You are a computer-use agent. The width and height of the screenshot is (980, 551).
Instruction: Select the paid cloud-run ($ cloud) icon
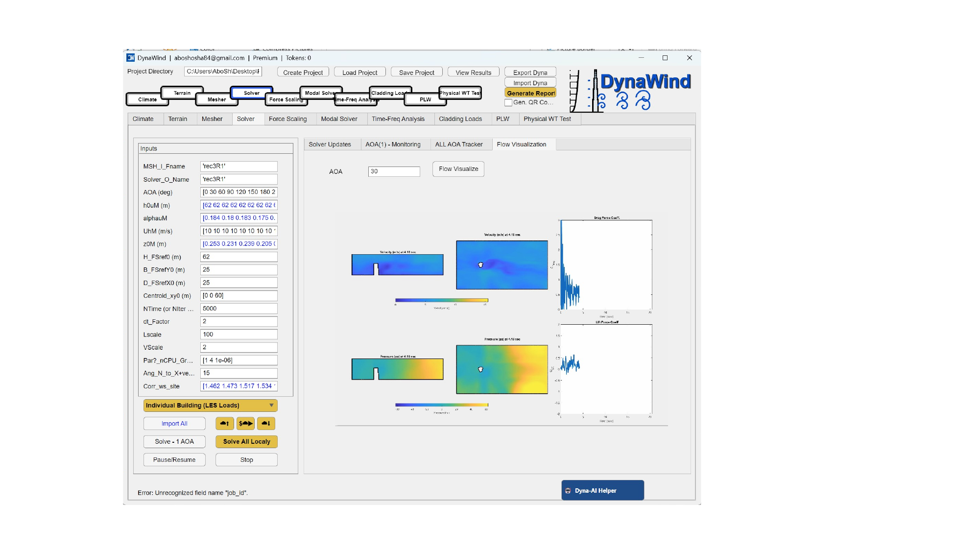(245, 423)
